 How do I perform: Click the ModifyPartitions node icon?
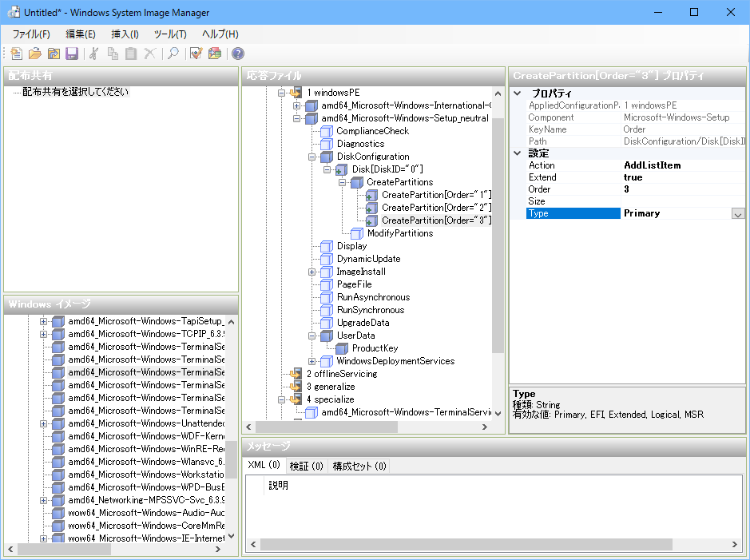(357, 233)
